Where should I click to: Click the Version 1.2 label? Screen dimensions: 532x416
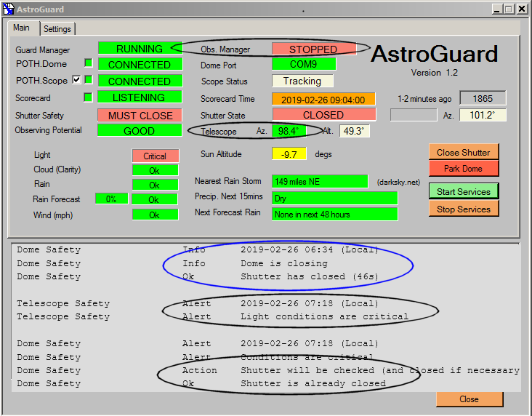point(435,72)
